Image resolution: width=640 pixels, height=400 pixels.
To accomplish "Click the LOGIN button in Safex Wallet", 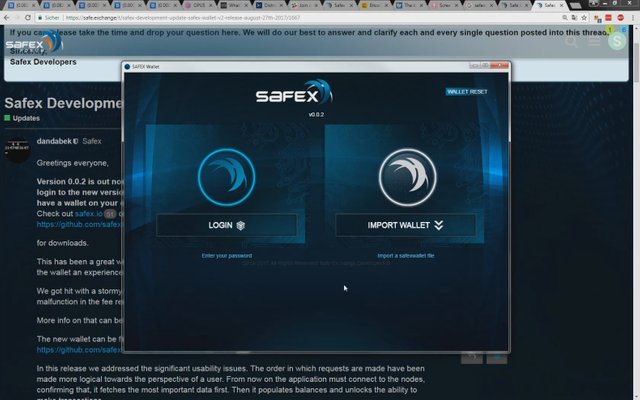I will [x=227, y=225].
